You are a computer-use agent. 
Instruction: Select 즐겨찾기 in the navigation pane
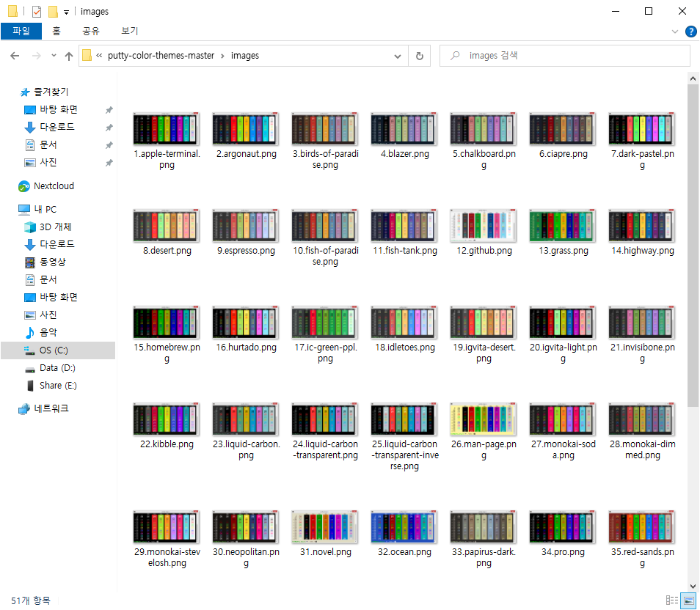click(x=51, y=92)
